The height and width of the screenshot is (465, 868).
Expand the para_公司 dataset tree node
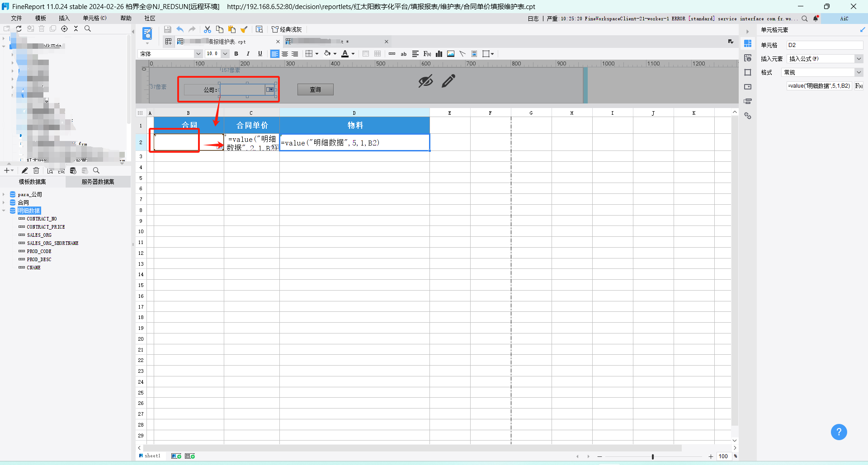(4, 195)
